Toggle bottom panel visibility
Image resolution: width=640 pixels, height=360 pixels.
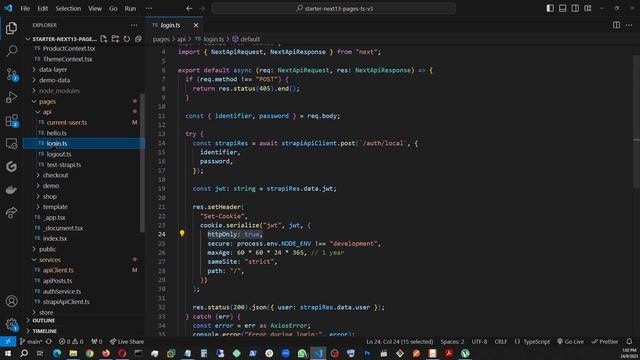562,8
